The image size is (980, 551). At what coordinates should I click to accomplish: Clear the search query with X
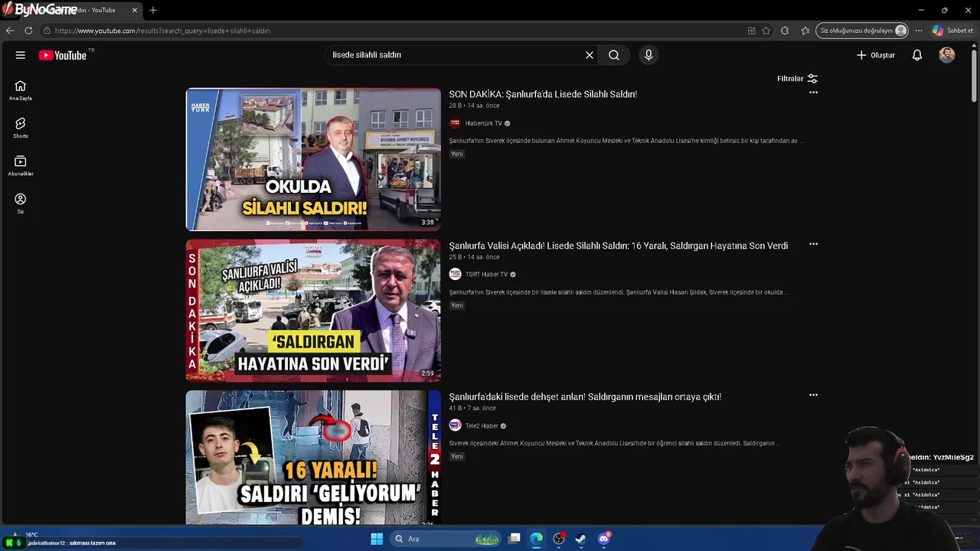tap(590, 55)
